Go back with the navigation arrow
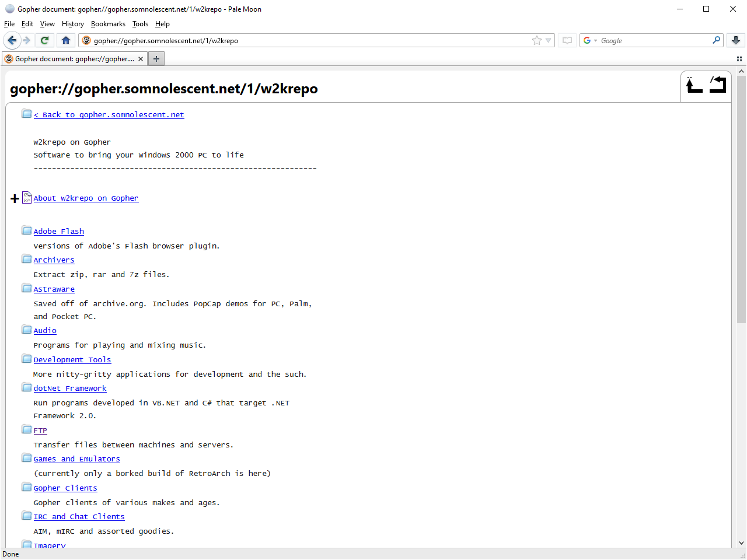Image resolution: width=747 pixels, height=560 pixels. pos(12,40)
